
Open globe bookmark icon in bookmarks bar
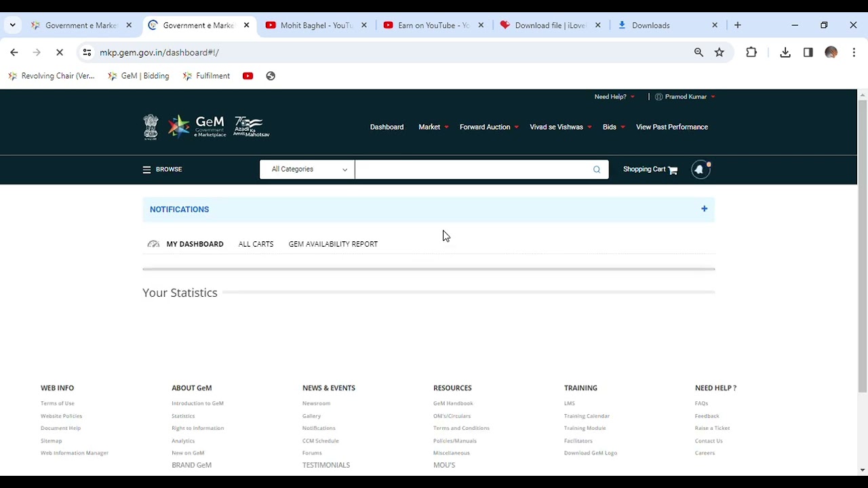pos(271,76)
